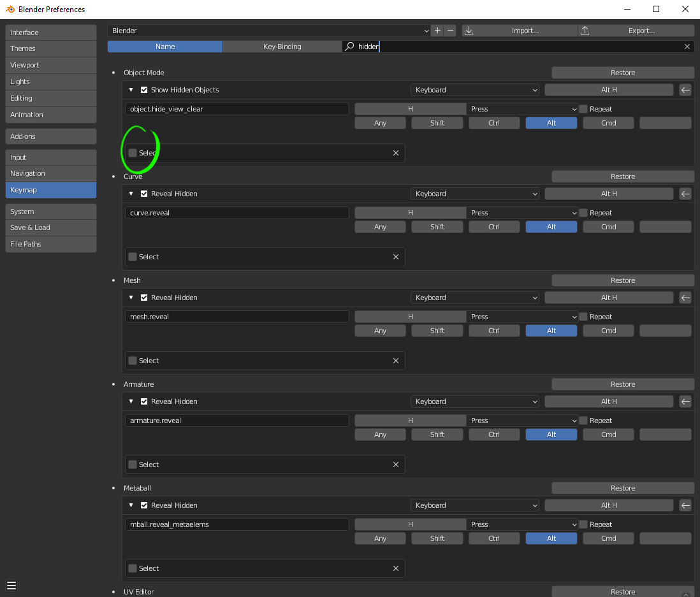Open the Keyboard dropdown for Reveal Hidden in Mesh
The image size is (700, 597).
pos(475,298)
